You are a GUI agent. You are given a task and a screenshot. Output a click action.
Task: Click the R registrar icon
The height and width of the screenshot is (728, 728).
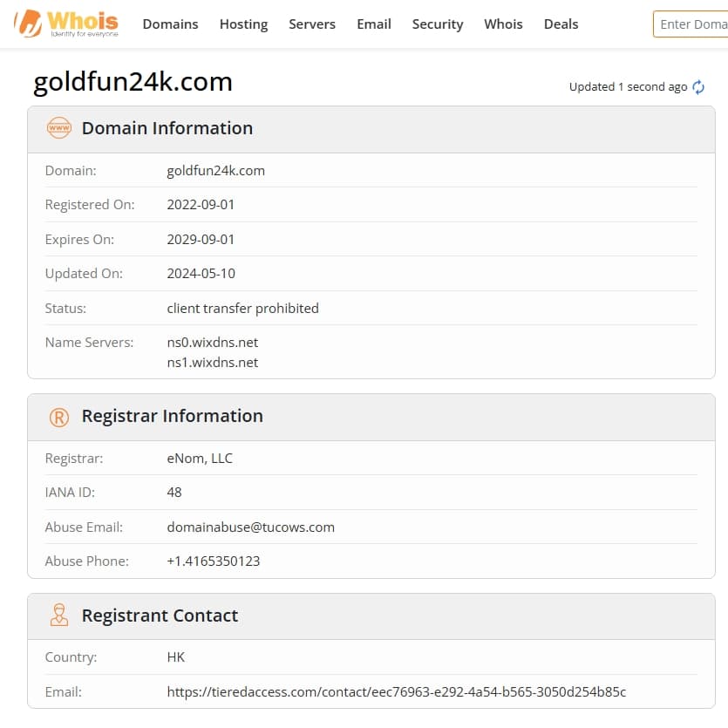(59, 417)
